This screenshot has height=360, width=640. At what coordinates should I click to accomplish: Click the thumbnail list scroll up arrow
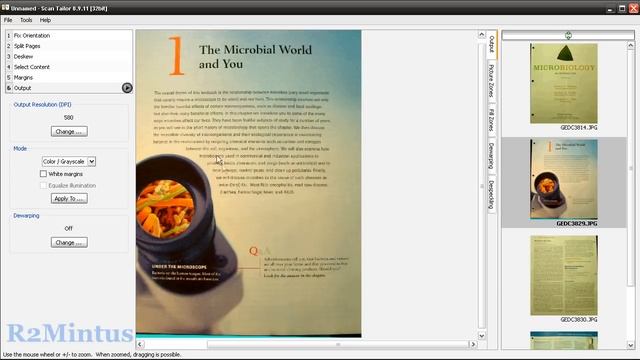[x=631, y=45]
